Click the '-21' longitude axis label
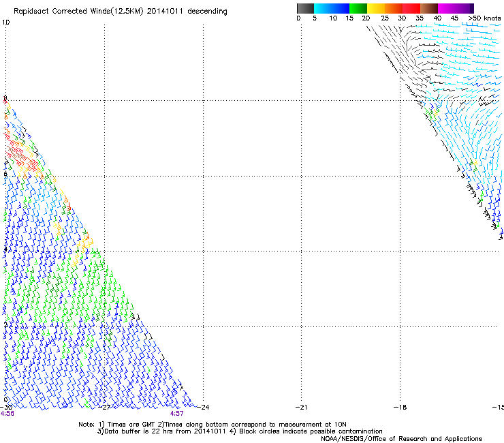The width and height of the screenshot is (504, 443). pos(301,408)
